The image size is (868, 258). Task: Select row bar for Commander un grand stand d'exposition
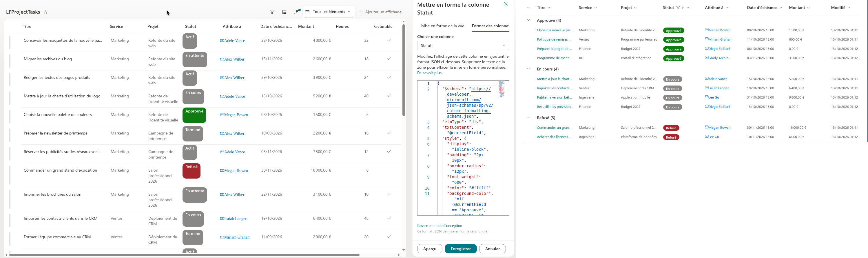click(x=10, y=175)
